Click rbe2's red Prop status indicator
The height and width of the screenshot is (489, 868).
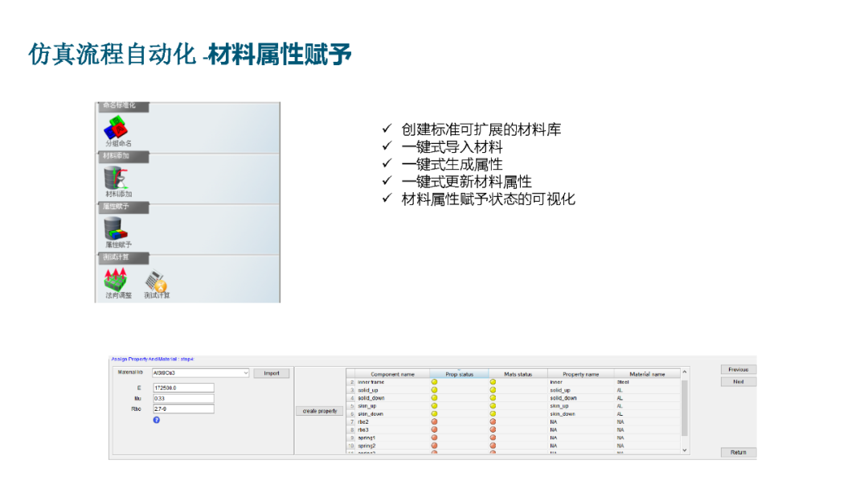click(x=434, y=421)
